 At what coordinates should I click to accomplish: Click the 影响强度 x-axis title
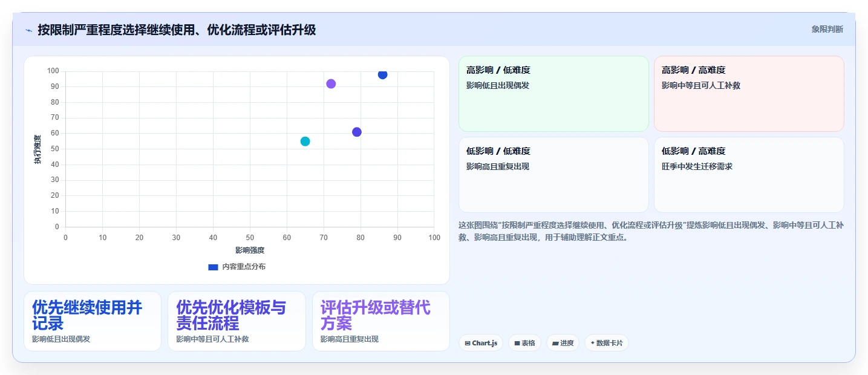pos(250,250)
